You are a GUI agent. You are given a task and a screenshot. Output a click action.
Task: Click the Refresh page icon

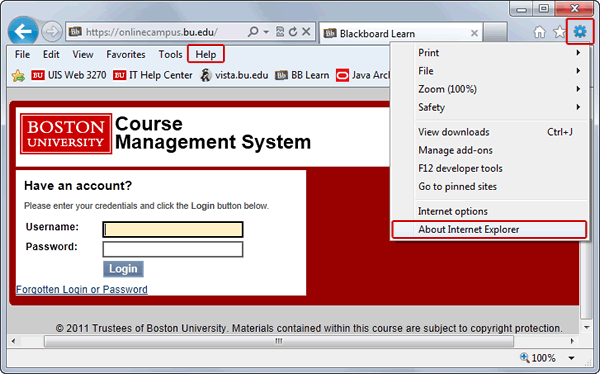(x=293, y=32)
